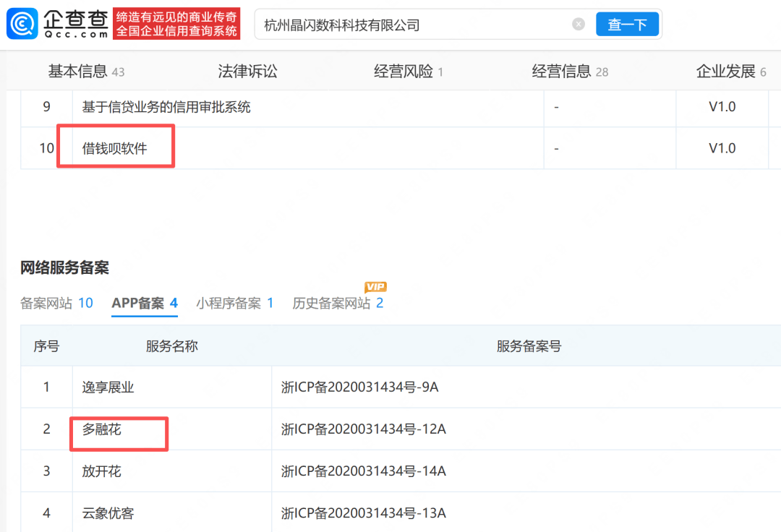Open the 企业发展 tab
Image resolution: width=781 pixels, height=532 pixels.
pyautogui.click(x=730, y=72)
